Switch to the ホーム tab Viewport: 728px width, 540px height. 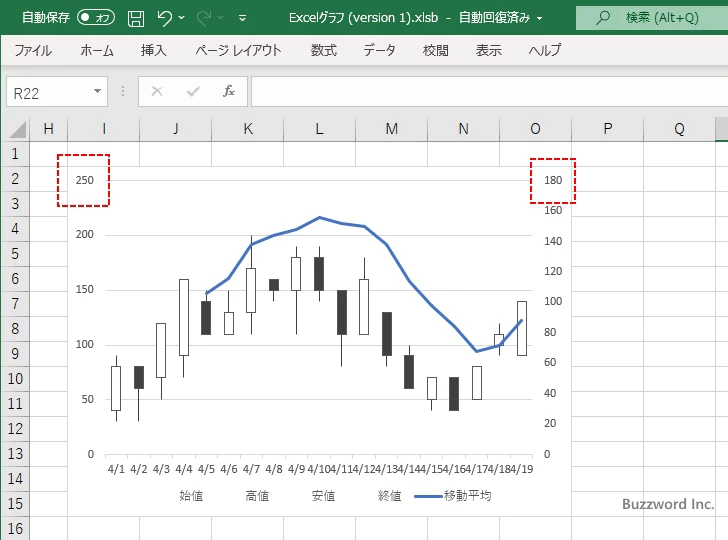click(97, 50)
